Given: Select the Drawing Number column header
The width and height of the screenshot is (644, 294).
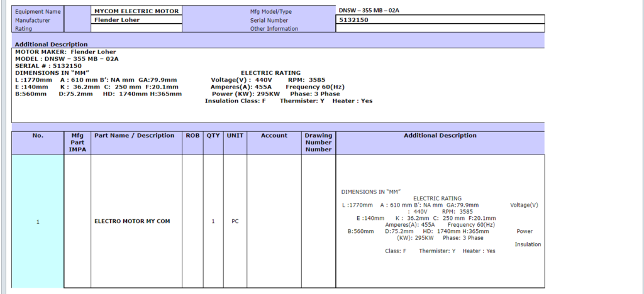Looking at the screenshot, I should 318,143.
